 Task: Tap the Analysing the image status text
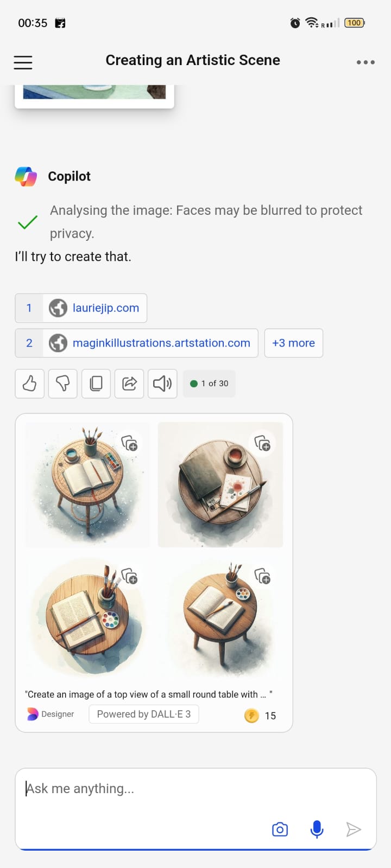[x=206, y=222]
